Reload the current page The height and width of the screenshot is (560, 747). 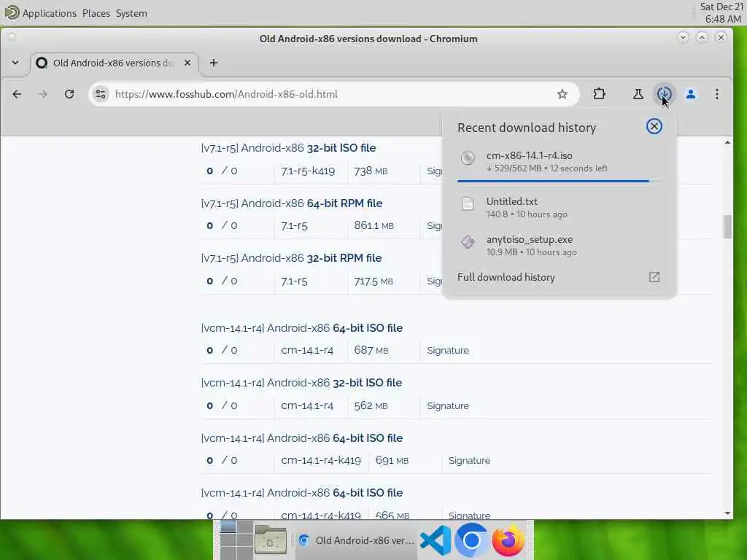pos(69,94)
